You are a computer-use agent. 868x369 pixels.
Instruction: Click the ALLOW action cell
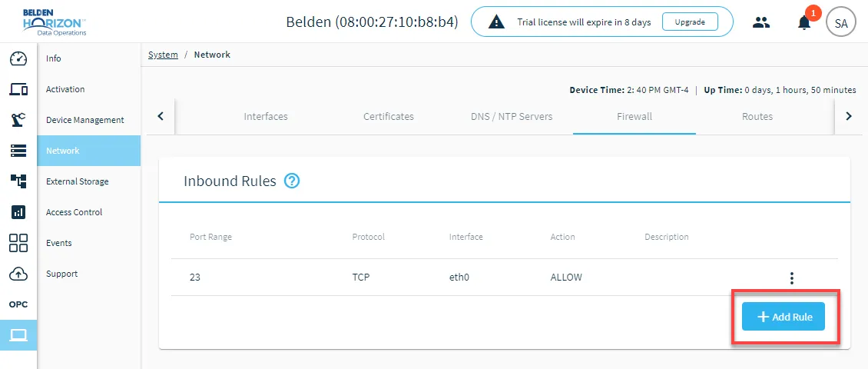pos(566,278)
